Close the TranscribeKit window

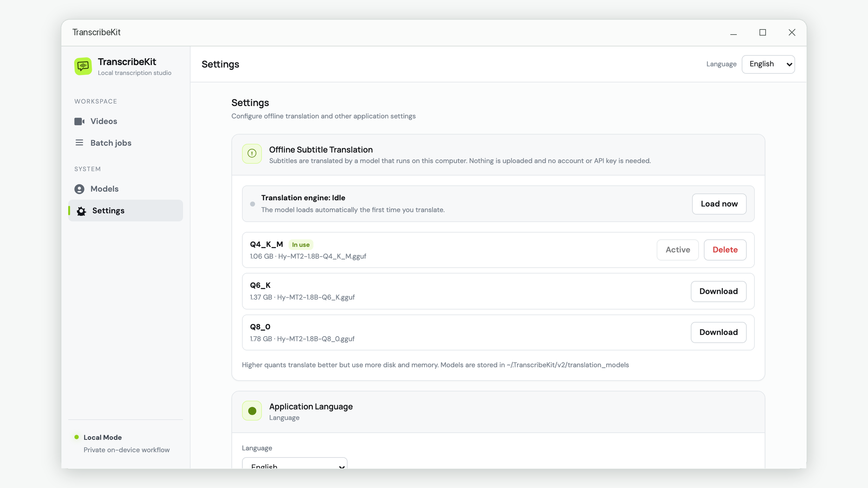(x=792, y=33)
